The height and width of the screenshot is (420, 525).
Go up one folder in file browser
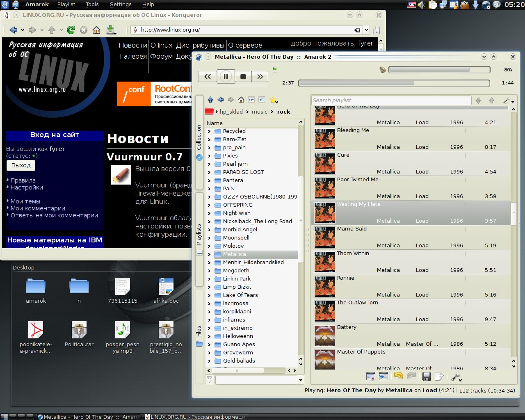pyautogui.click(x=210, y=100)
